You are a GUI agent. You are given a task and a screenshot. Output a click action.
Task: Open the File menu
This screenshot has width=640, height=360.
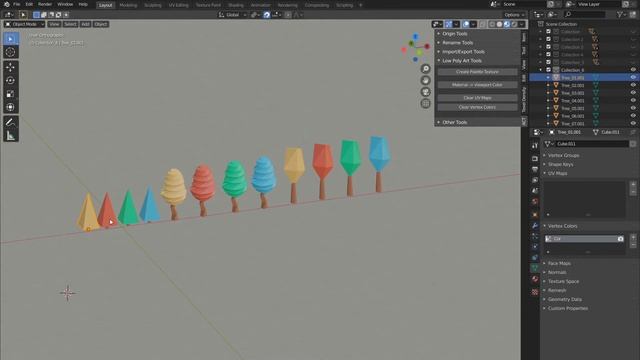click(17, 4)
